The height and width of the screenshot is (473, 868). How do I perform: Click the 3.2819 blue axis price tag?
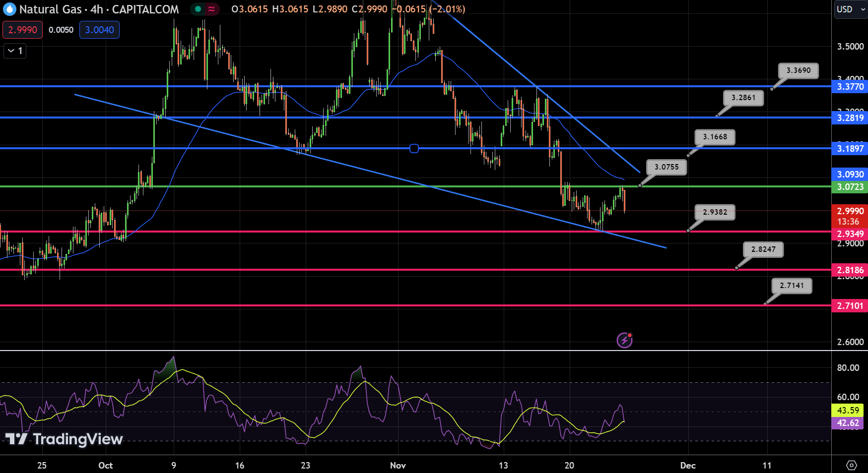(x=850, y=118)
